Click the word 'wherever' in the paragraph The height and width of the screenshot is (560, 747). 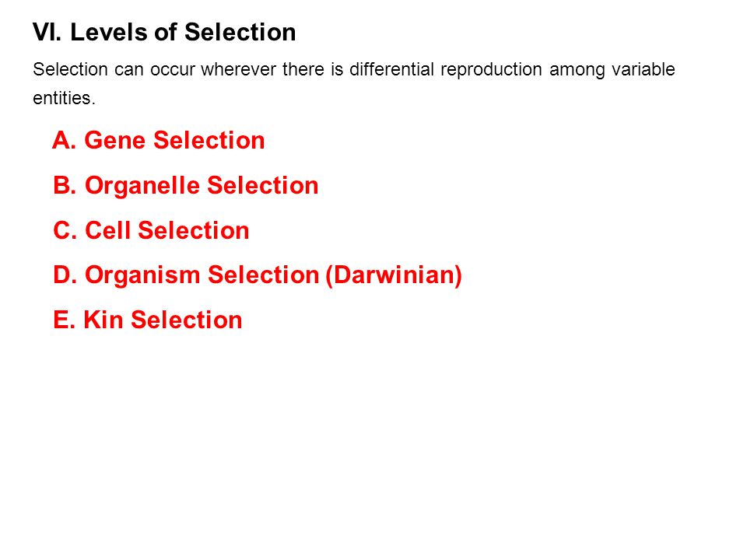click(x=239, y=69)
